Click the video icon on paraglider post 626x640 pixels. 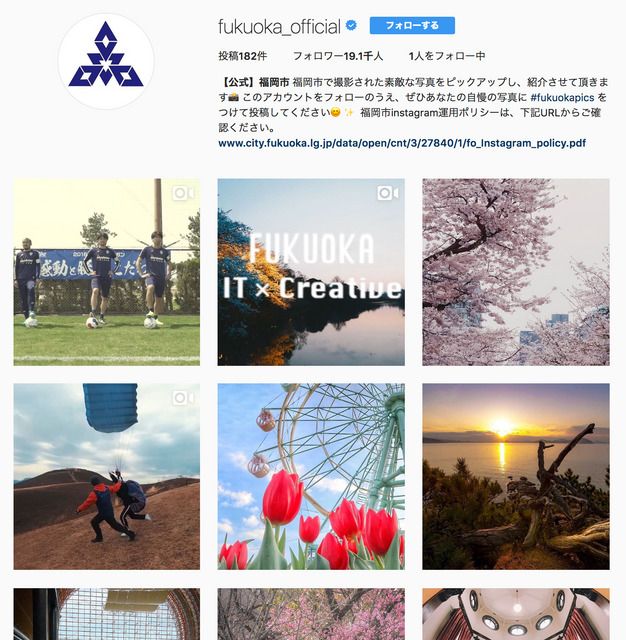(183, 398)
